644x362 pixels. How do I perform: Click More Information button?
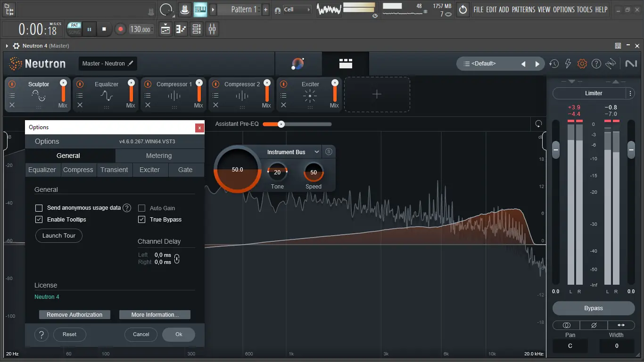(x=155, y=315)
